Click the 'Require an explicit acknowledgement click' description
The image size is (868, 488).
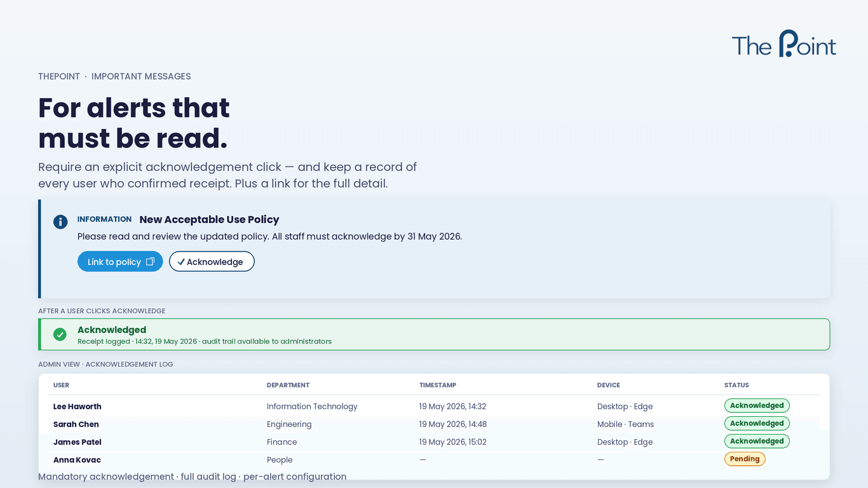click(x=227, y=175)
